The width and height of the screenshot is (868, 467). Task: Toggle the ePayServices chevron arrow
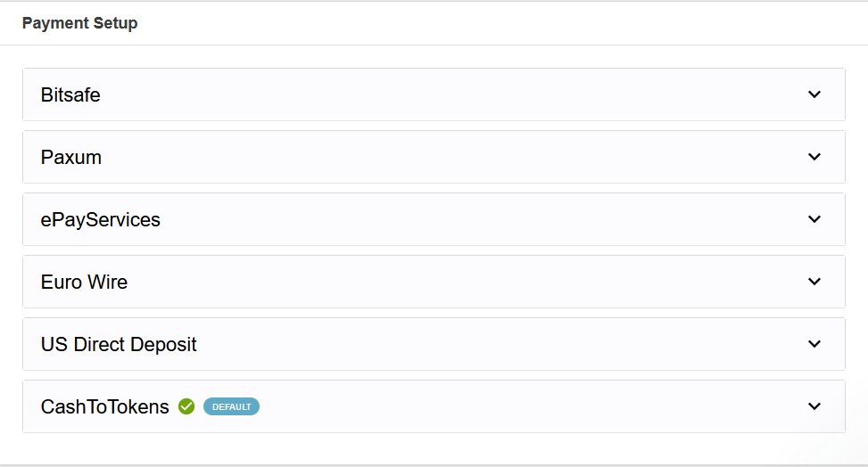click(814, 219)
